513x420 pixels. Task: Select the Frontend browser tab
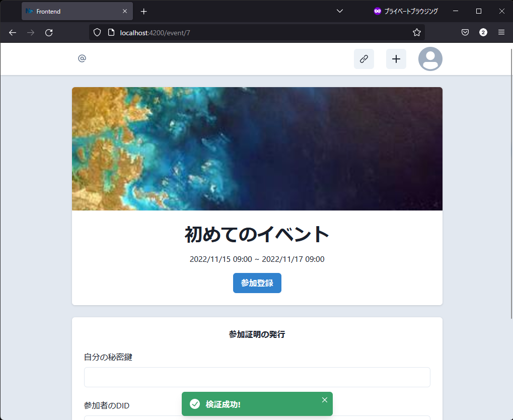[x=70, y=11]
